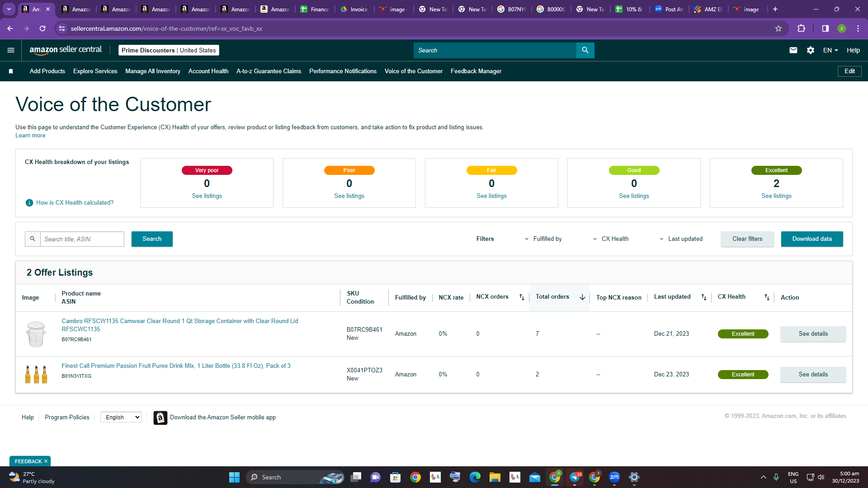868x488 pixels.
Task: Open the Finest Call Passion Fruit Puree link
Action: 176,366
